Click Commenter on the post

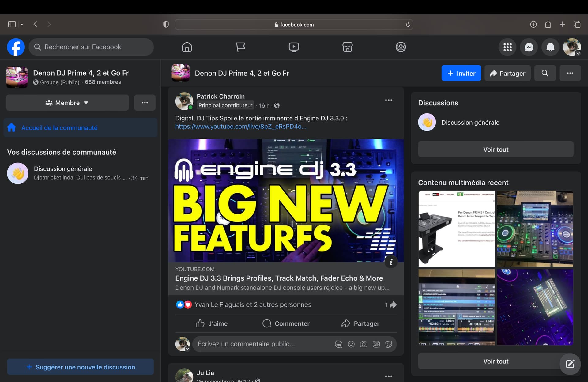pos(286,323)
